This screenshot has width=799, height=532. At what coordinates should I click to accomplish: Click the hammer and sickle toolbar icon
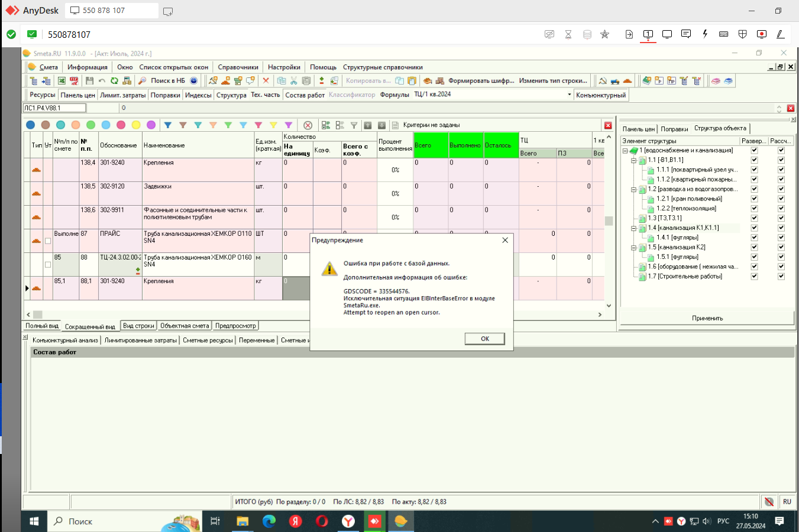(603, 81)
